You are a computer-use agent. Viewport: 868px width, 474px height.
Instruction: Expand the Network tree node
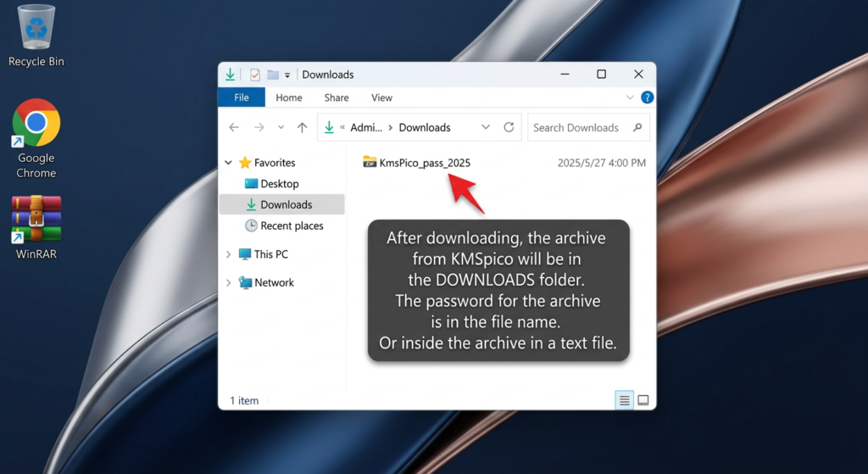pos(228,282)
